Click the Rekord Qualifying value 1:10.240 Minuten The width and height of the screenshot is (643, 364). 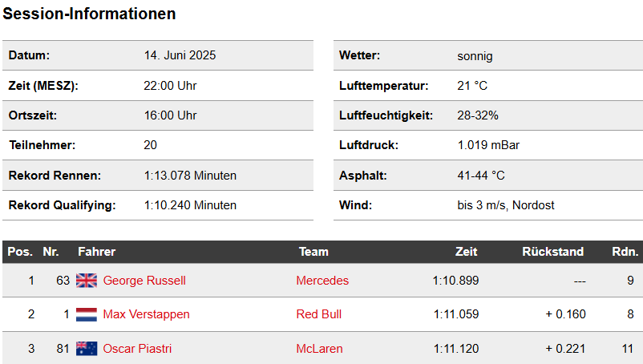click(190, 205)
